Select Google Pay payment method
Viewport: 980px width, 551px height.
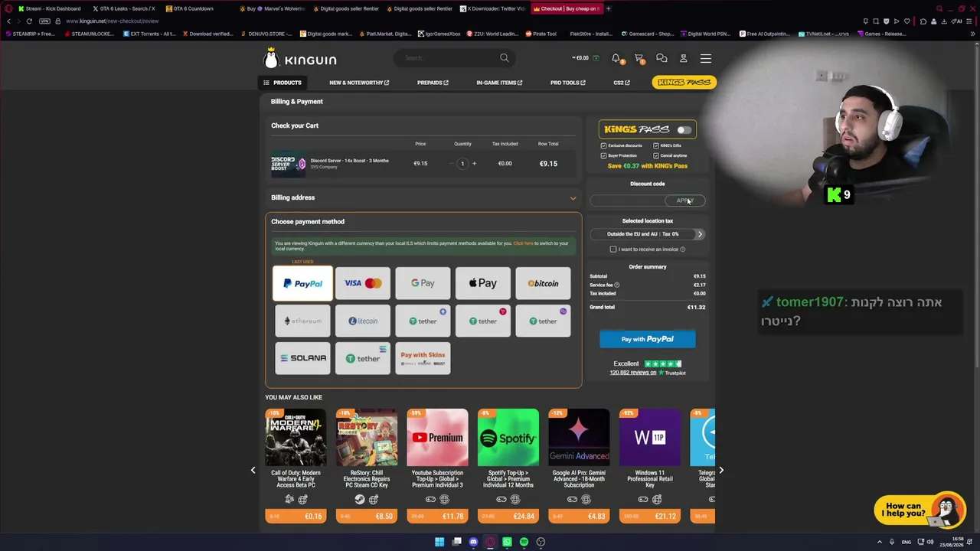423,283
